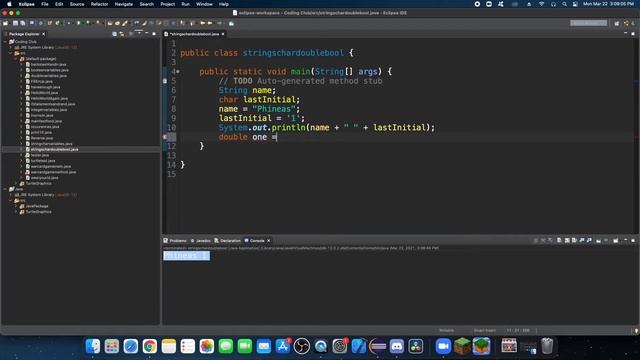Select Reverse.java in Package Explorer
The width and height of the screenshot is (640, 360).
pyautogui.click(x=42, y=138)
